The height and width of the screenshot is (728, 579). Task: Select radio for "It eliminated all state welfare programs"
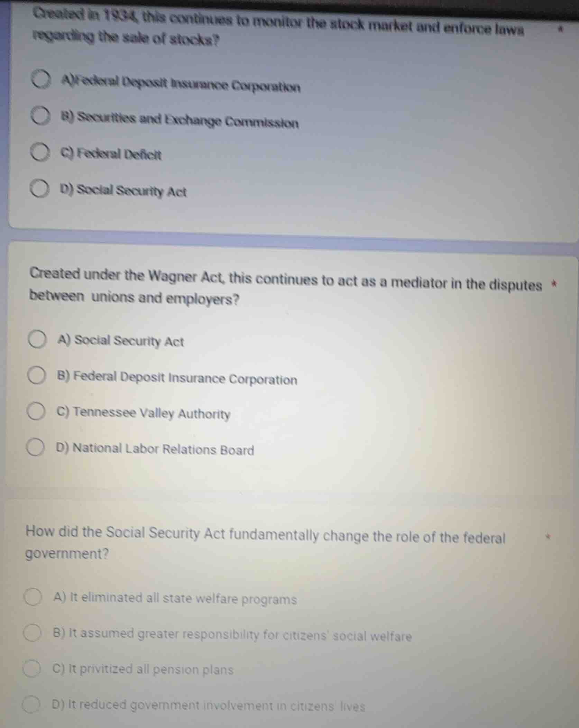coord(33,597)
